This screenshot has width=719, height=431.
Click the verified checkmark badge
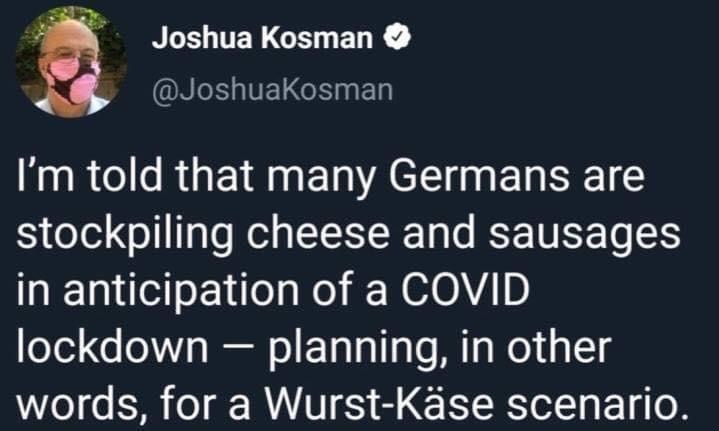pyautogui.click(x=397, y=39)
